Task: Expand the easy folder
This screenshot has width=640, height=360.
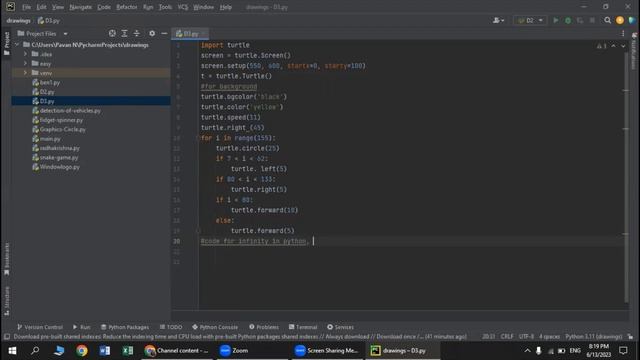Action: coord(25,64)
